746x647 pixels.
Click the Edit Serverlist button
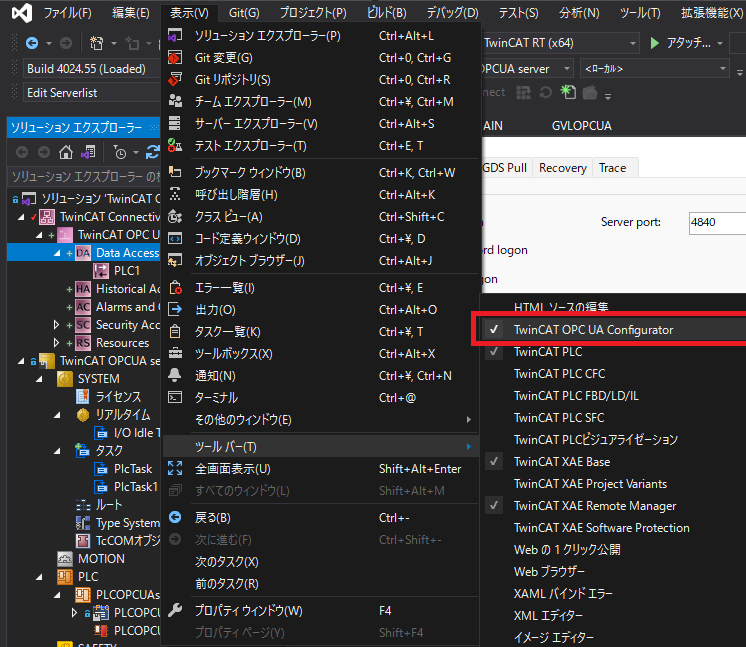92,93
